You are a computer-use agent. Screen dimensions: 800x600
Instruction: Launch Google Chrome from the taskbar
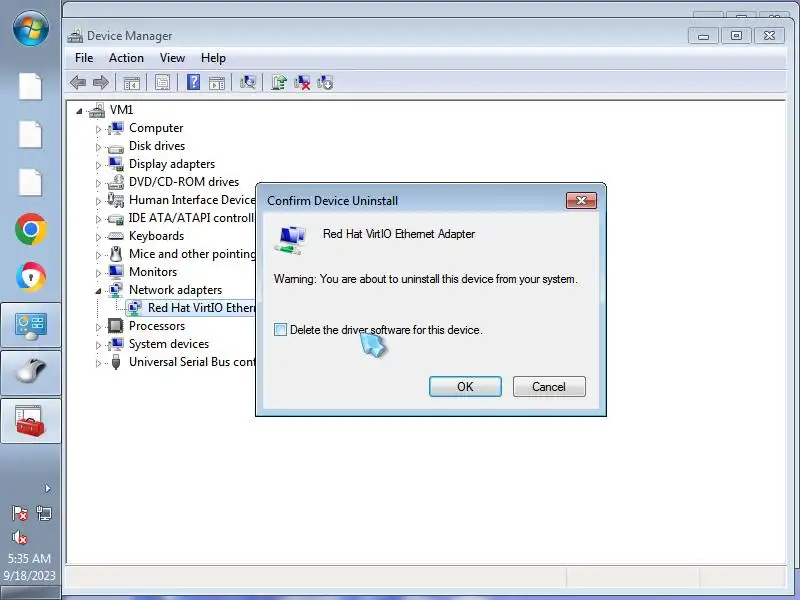click(x=31, y=229)
